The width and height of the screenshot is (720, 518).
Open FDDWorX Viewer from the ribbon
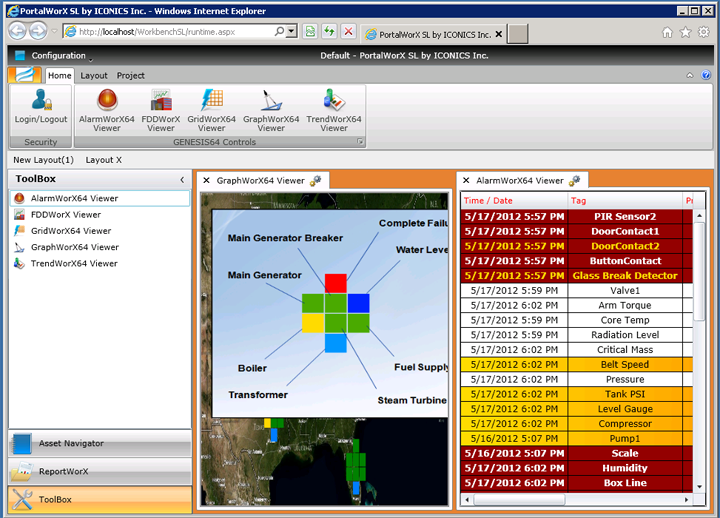point(161,110)
